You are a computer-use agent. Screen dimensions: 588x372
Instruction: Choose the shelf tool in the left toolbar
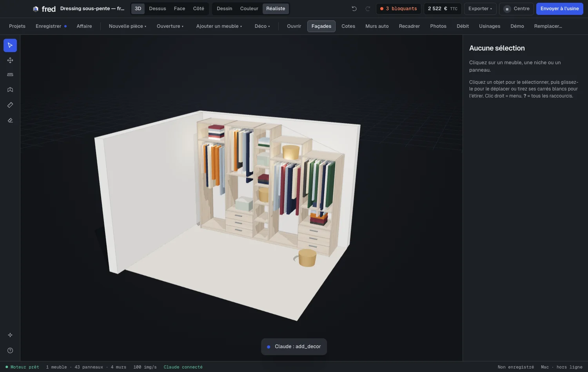(10, 75)
